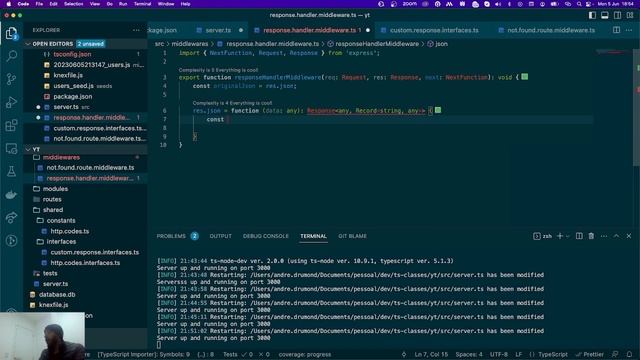The height and width of the screenshot is (360, 640).
Task: Customize layout icon in title bar
Action: click(630, 15)
